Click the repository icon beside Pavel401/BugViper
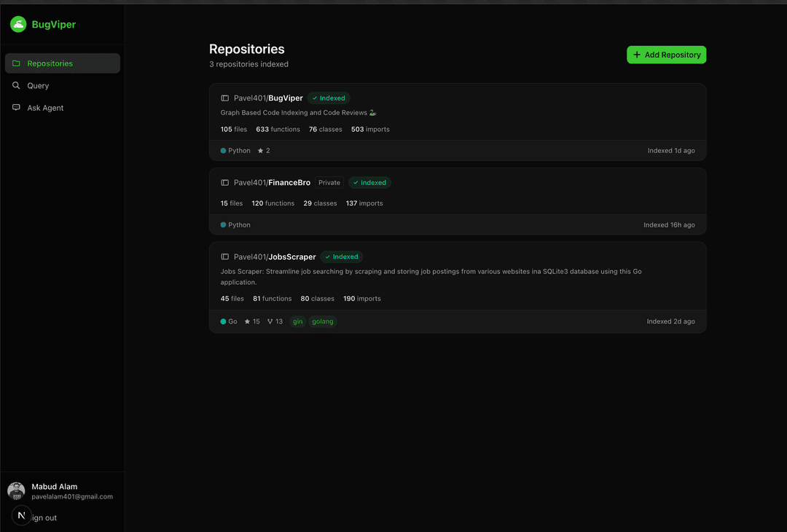 point(224,97)
